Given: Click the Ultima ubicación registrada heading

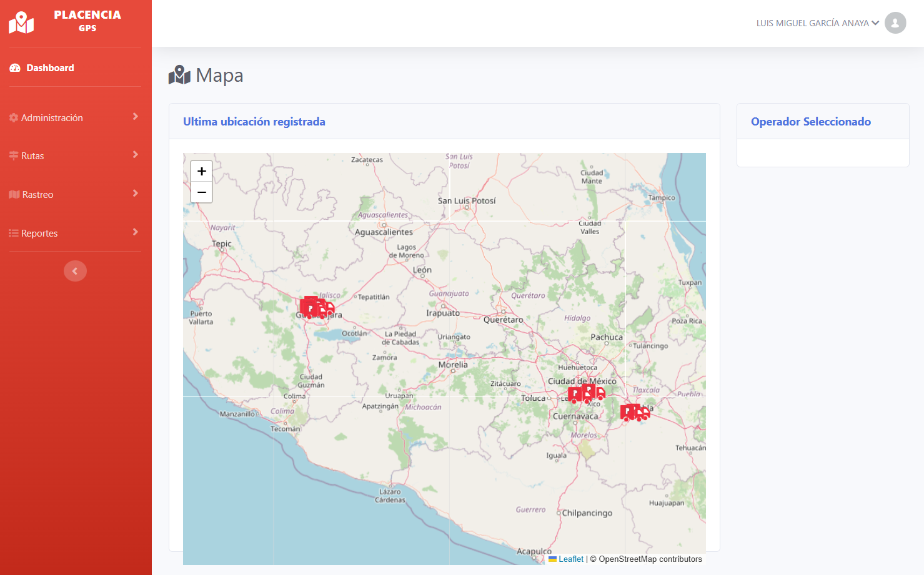Looking at the screenshot, I should pos(254,122).
